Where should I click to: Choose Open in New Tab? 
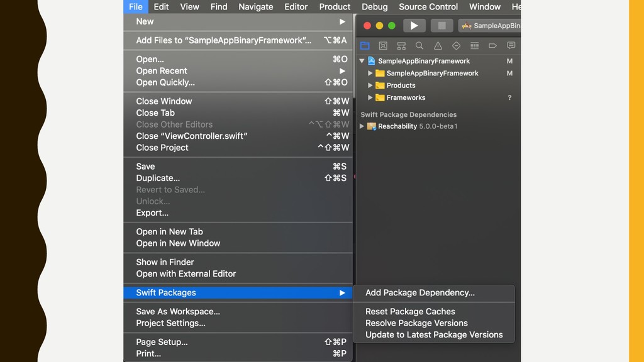pos(238,231)
